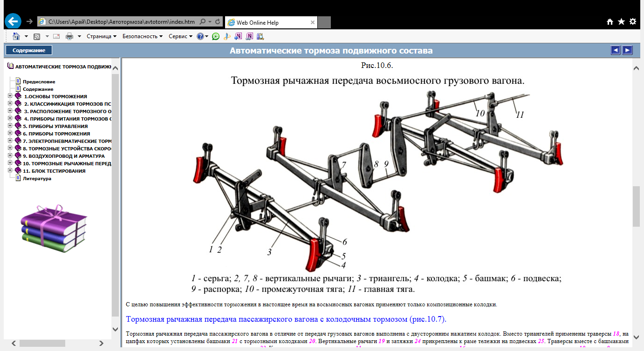Open the dropdown beside the RSS feeds icon

pyautogui.click(x=47, y=36)
